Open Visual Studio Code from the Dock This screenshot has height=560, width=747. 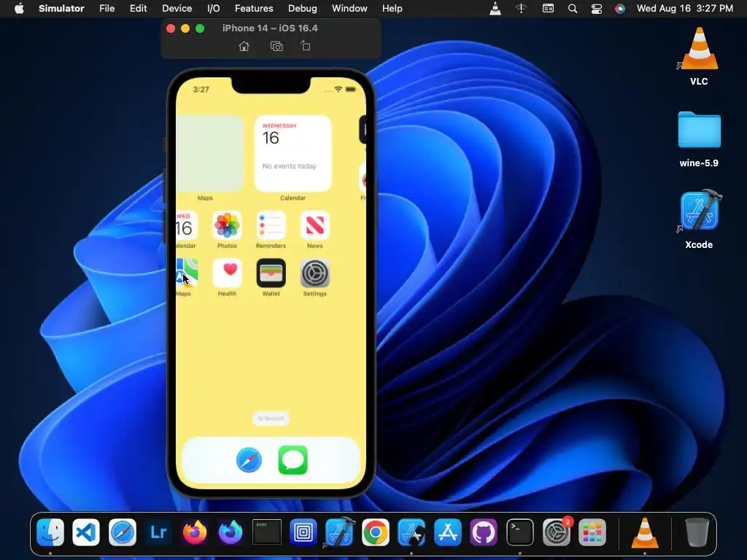pos(86,532)
